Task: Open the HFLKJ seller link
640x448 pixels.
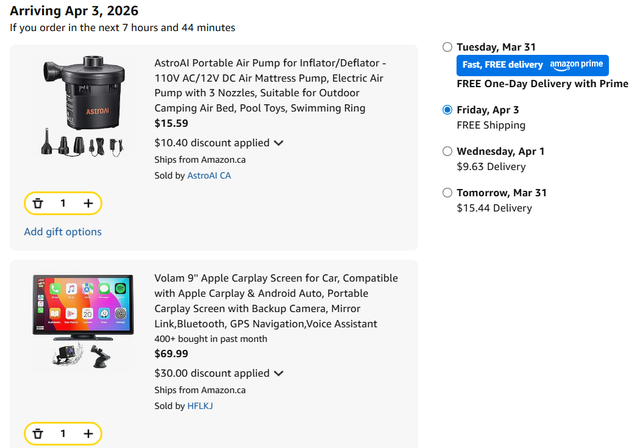Action: click(x=199, y=406)
